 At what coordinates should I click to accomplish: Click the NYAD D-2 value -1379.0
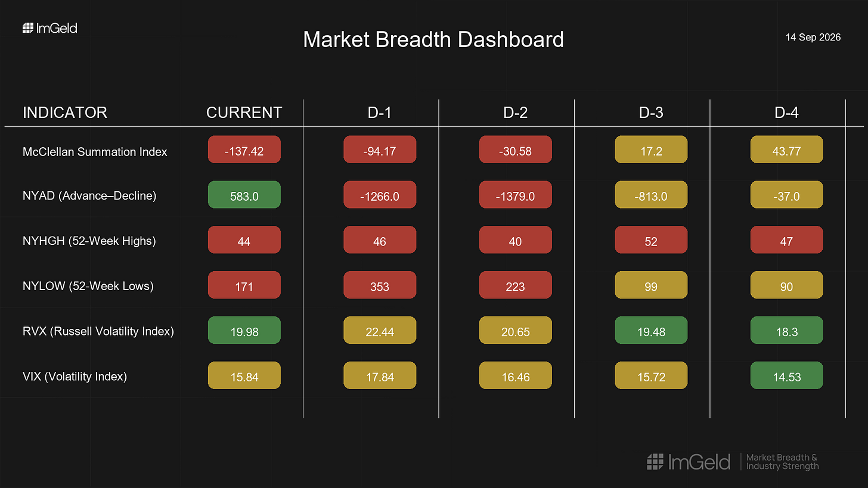(x=515, y=196)
